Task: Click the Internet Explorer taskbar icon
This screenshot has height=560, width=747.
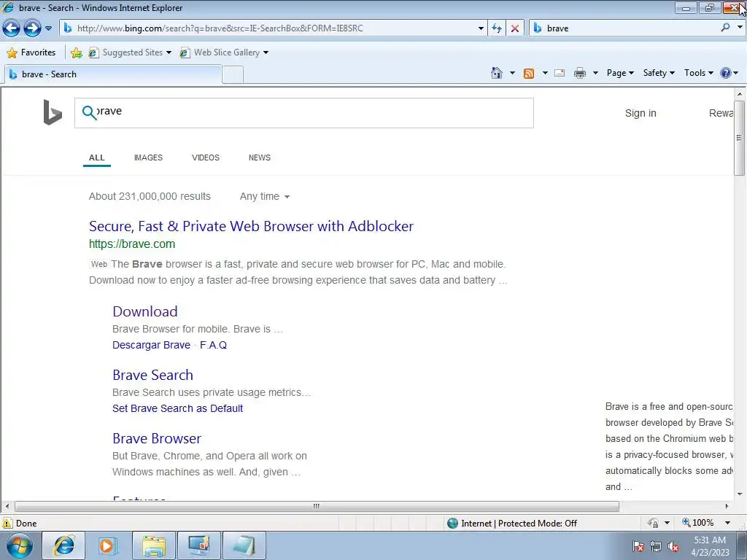Action: 63,545
